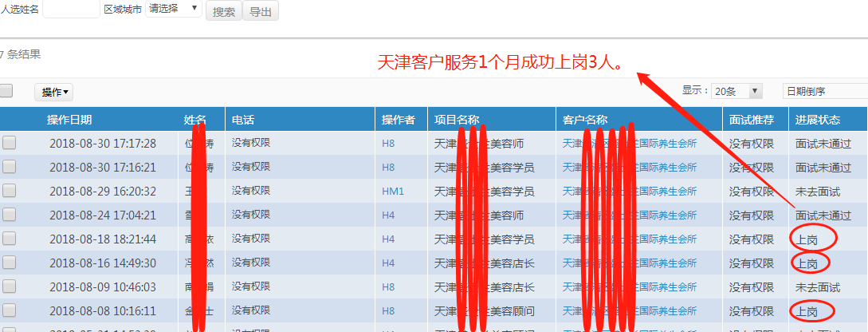Click date cell 2018-08-30 17:17:28

[x=103, y=144]
